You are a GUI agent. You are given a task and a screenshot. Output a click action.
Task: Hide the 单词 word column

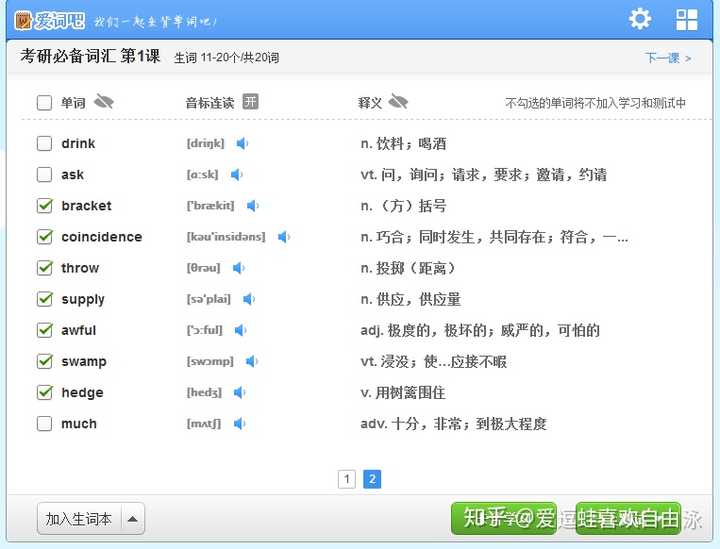pyautogui.click(x=104, y=101)
